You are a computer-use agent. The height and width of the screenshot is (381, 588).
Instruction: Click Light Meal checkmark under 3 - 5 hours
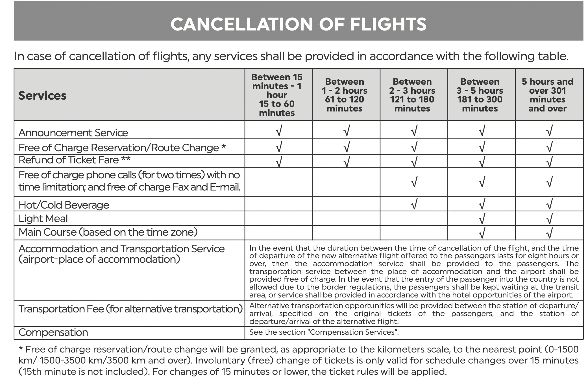(x=482, y=218)
